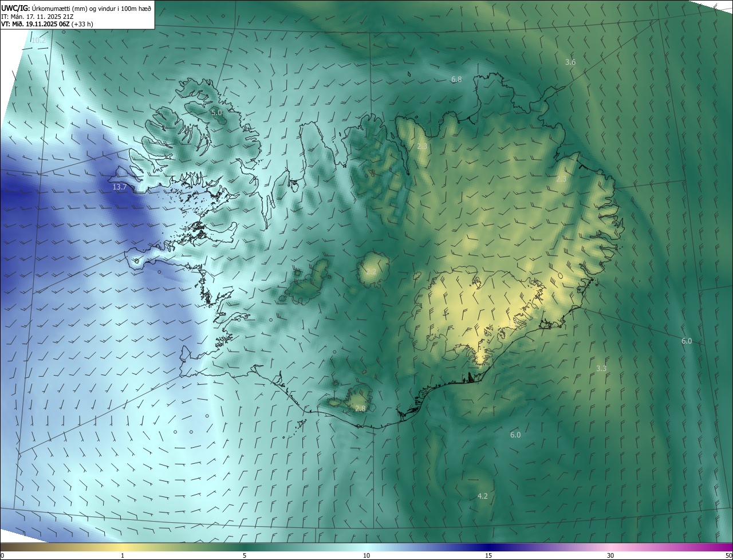Select the IT: Mán. 17. 11. 2025 21Z line
733x560 pixels.
coord(36,16)
